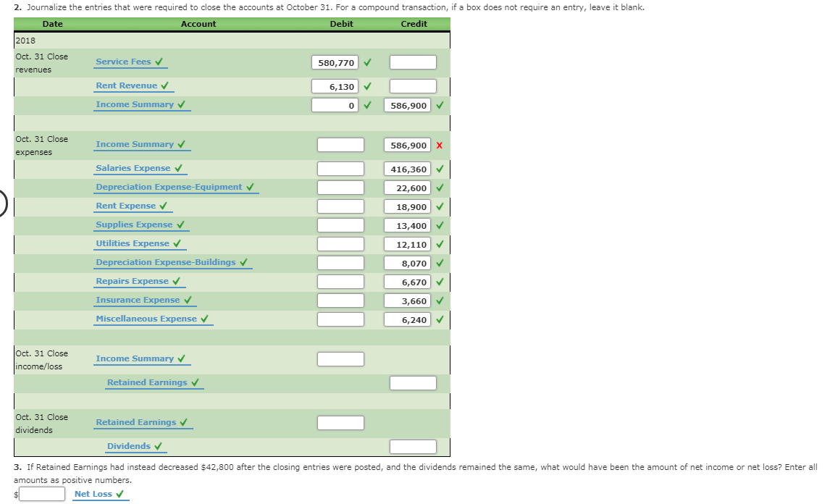Select the Dividends account link
This screenshot has height=504, width=830.
coord(130,445)
